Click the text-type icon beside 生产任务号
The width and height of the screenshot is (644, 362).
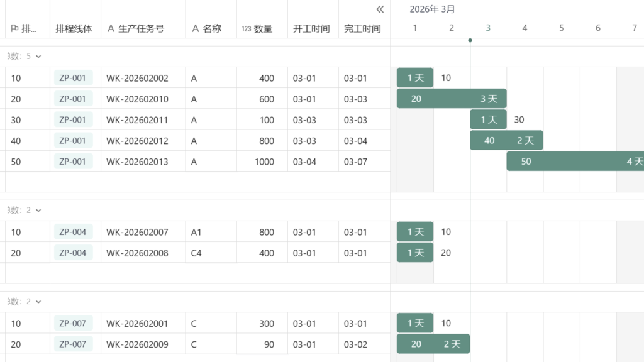click(111, 28)
